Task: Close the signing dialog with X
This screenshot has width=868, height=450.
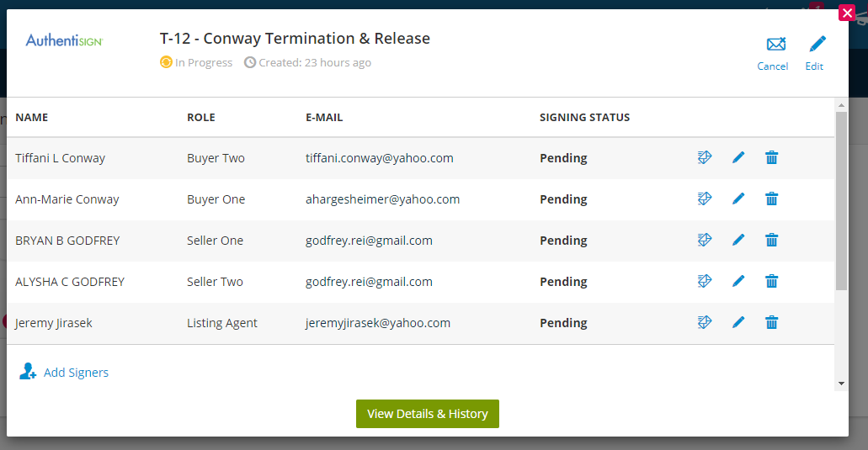Action: [x=847, y=13]
